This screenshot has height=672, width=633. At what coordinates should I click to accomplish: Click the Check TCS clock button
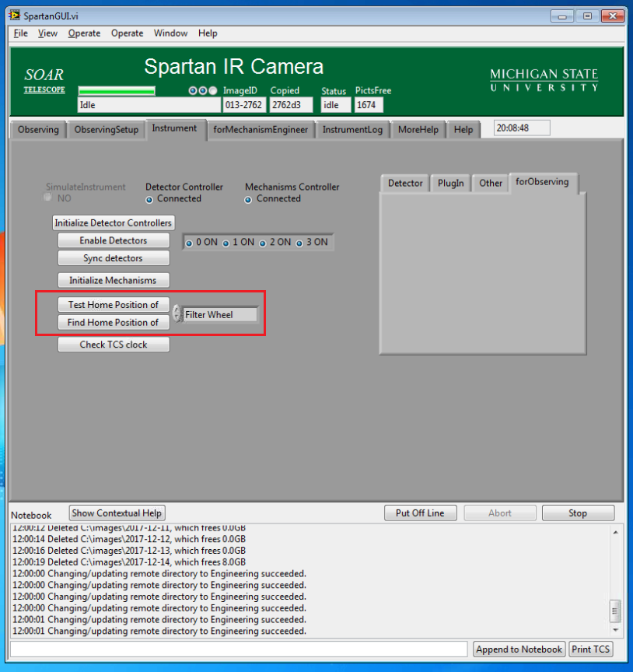tap(113, 345)
